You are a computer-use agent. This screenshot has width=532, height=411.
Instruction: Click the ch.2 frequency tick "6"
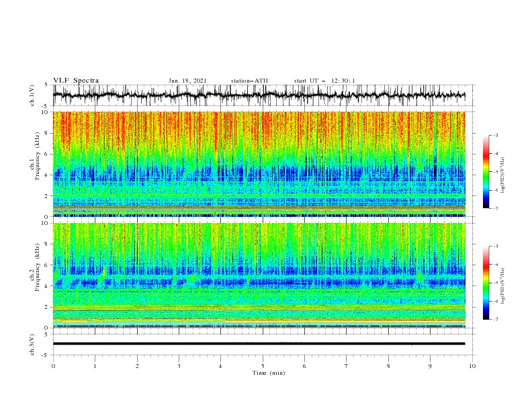(47, 265)
